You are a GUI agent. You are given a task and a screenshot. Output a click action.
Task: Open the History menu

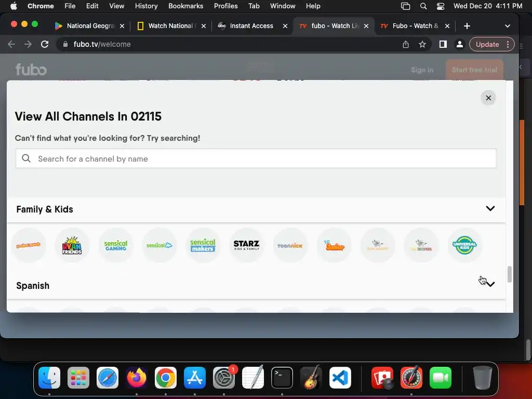(x=146, y=6)
